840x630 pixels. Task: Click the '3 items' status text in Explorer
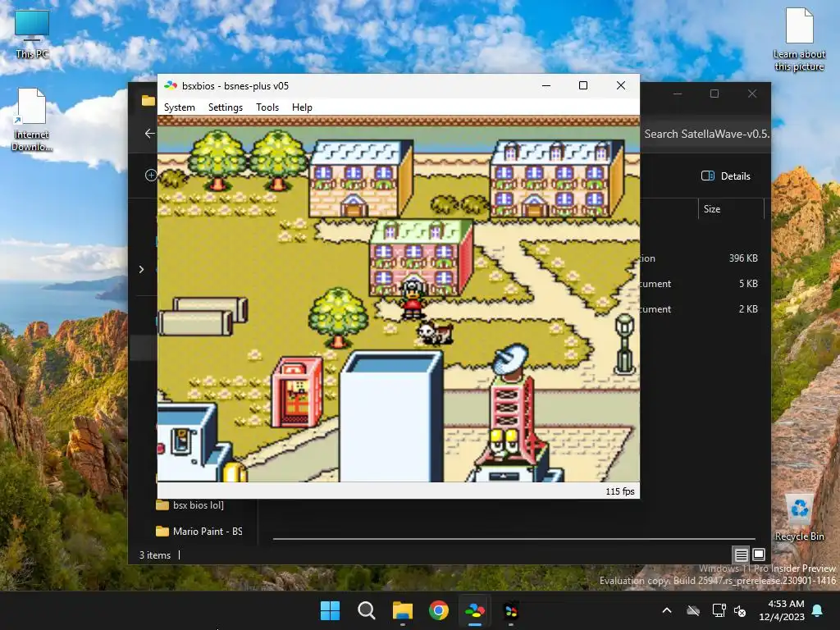pos(155,555)
